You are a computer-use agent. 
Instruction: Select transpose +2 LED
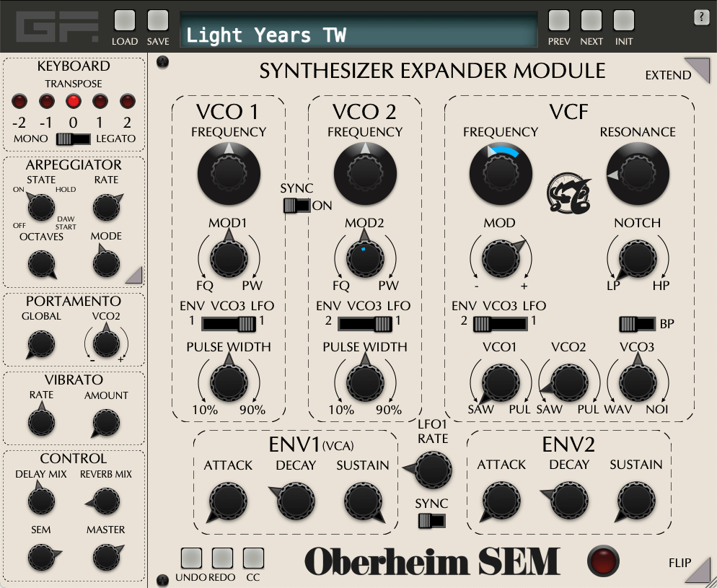pos(128,101)
